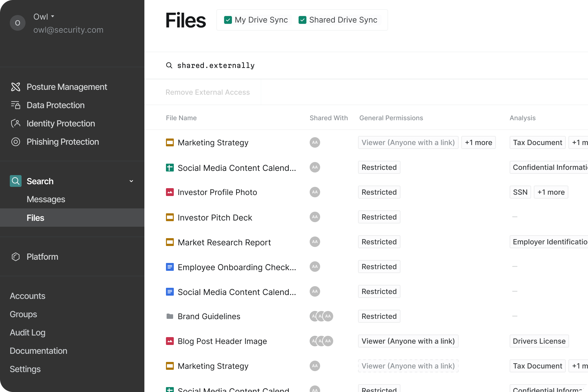Viewport: 588px width, 392px height.
Task: Select the Identity Protection icon
Action: point(16,123)
